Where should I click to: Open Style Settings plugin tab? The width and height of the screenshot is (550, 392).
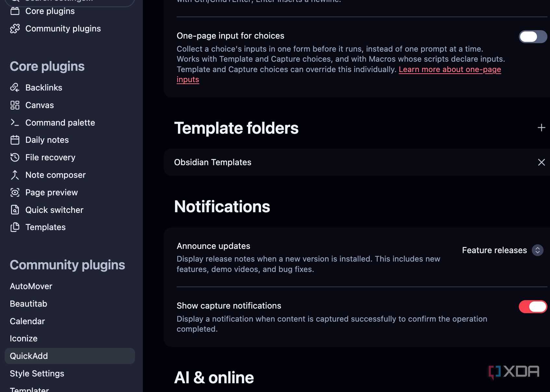pyautogui.click(x=70, y=374)
